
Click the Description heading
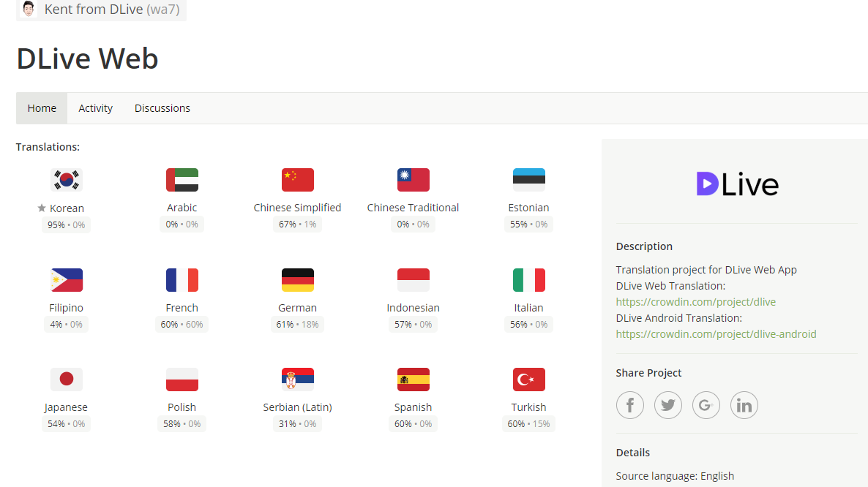pos(644,246)
